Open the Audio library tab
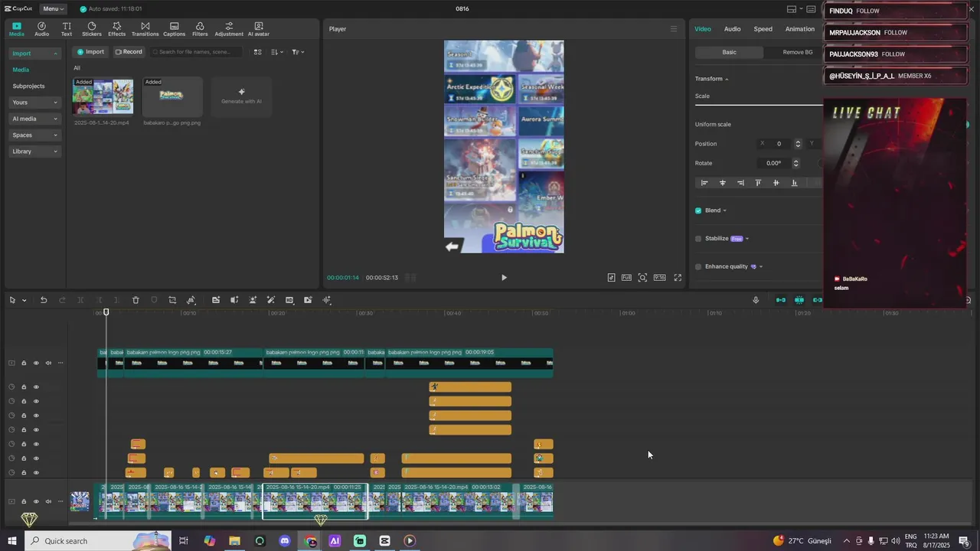The height and width of the screenshot is (551, 980). [41, 29]
